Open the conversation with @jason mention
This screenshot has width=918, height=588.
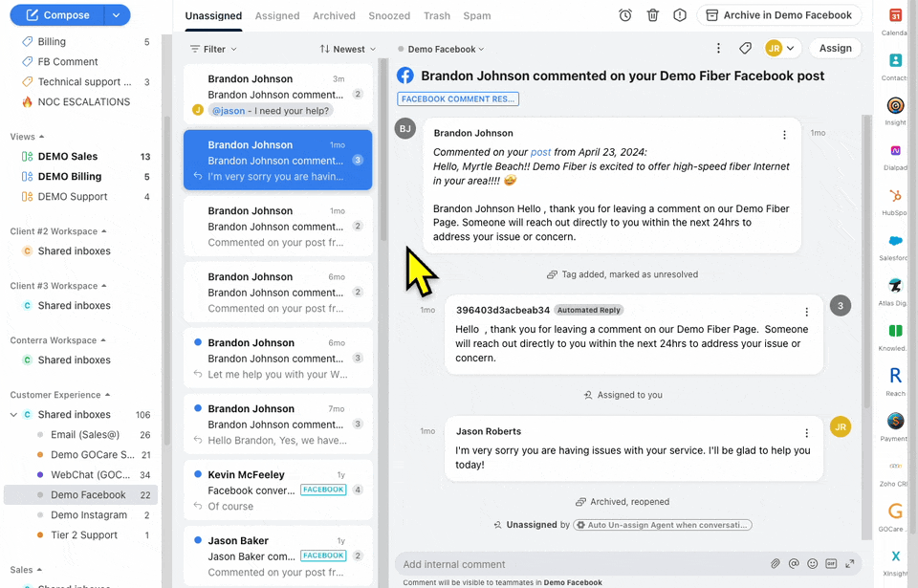tap(277, 95)
